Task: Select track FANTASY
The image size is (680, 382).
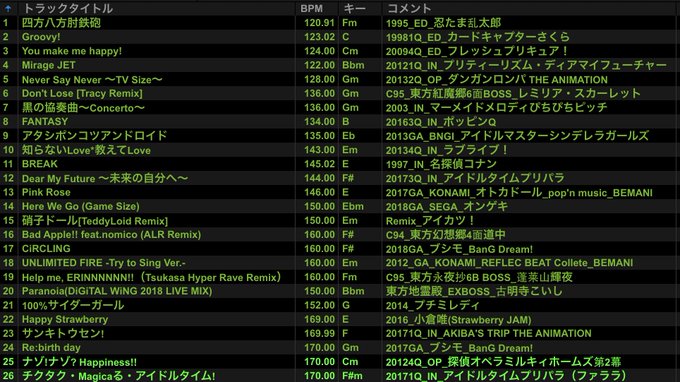Action: coord(45,121)
